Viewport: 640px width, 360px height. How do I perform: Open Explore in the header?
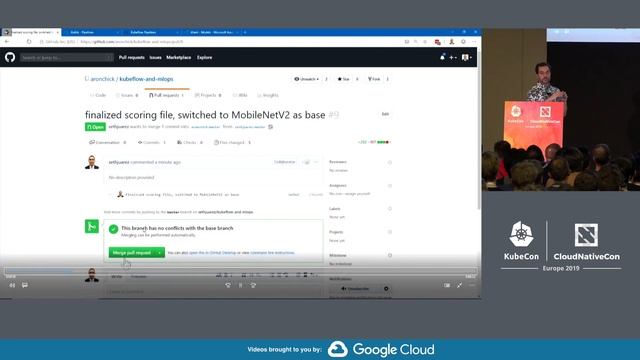click(x=204, y=58)
